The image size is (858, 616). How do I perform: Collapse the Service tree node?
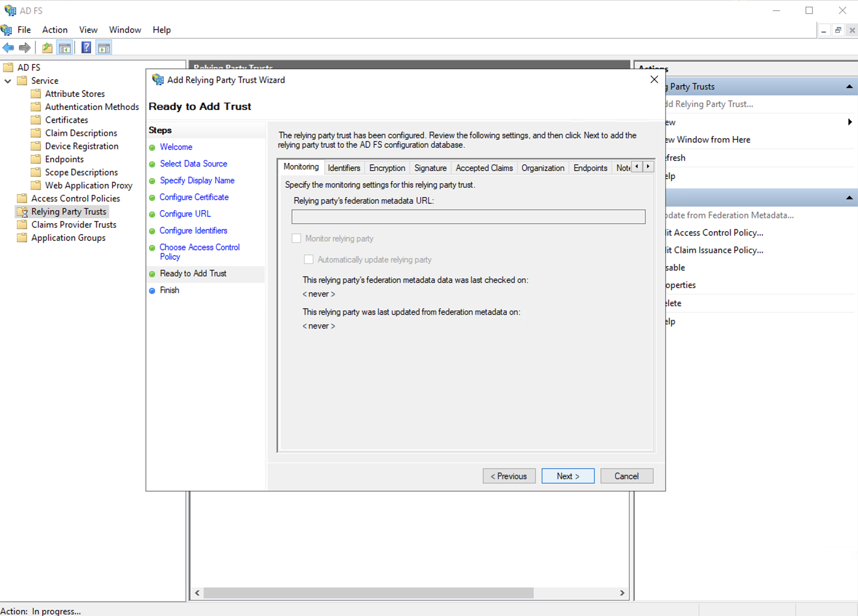click(x=8, y=81)
